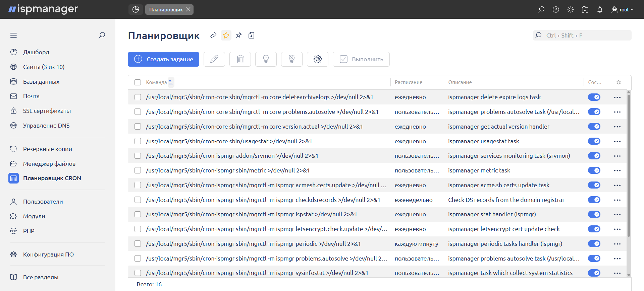Click the Выполнить button

click(x=361, y=59)
